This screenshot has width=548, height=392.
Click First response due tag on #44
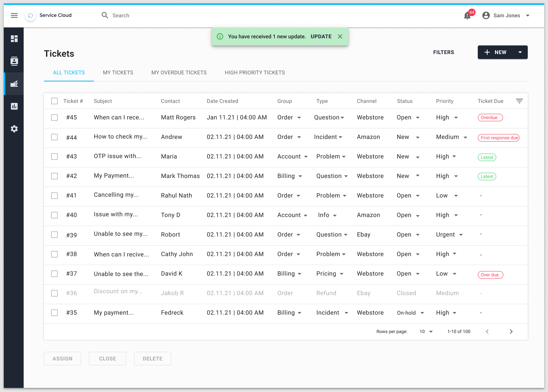tap(498, 138)
